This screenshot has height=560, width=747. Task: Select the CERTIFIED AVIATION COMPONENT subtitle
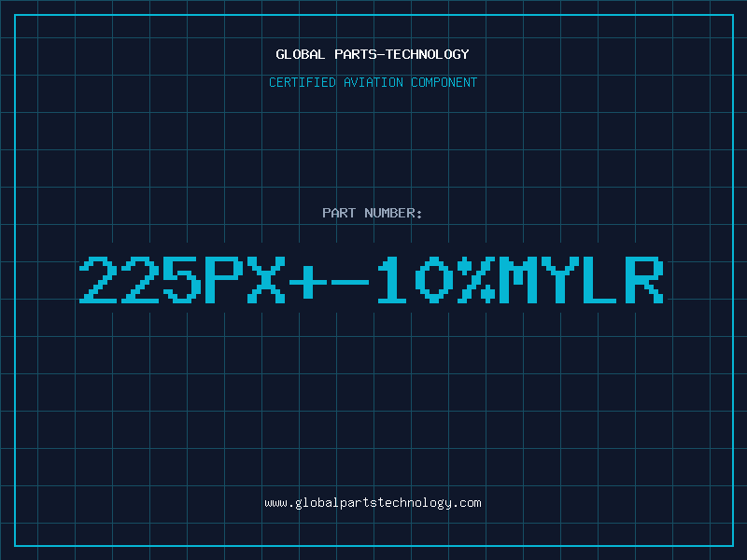[373, 82]
